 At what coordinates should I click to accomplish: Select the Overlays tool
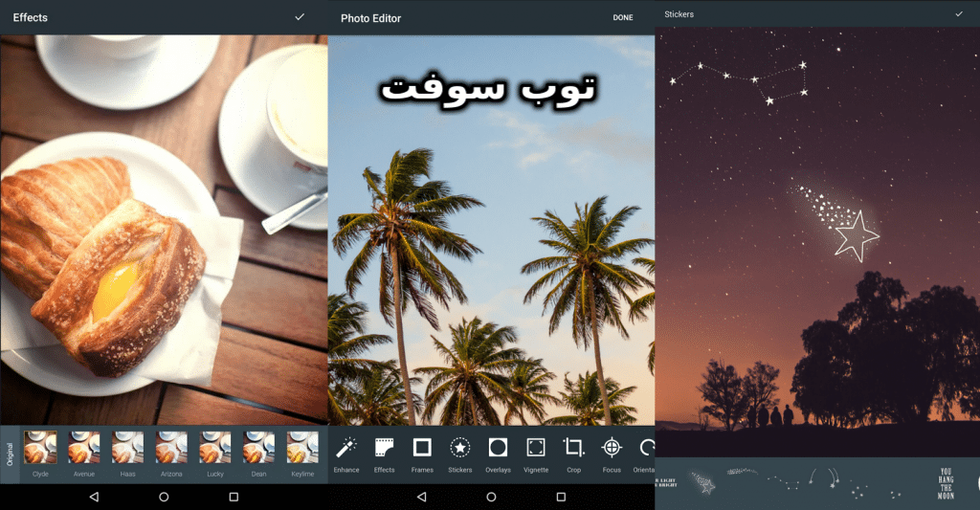498,455
